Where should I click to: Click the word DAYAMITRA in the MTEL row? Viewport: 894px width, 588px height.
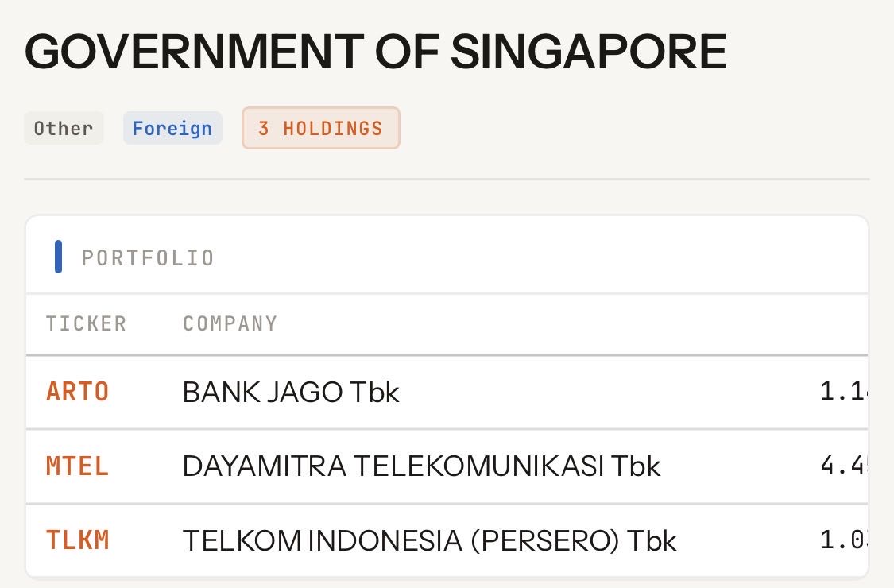click(x=264, y=466)
